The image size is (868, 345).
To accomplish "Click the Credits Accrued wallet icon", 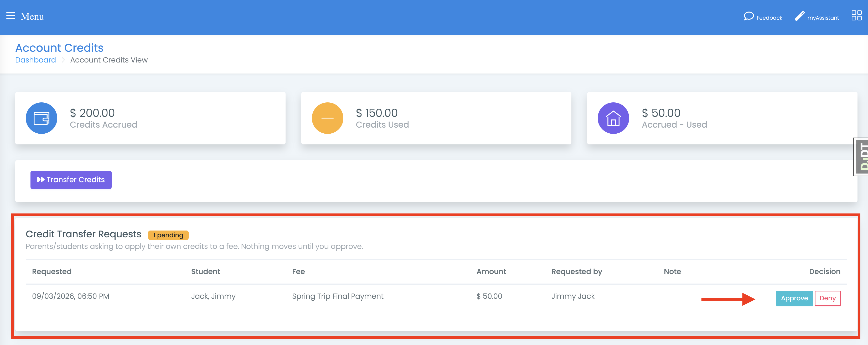I will pos(42,118).
